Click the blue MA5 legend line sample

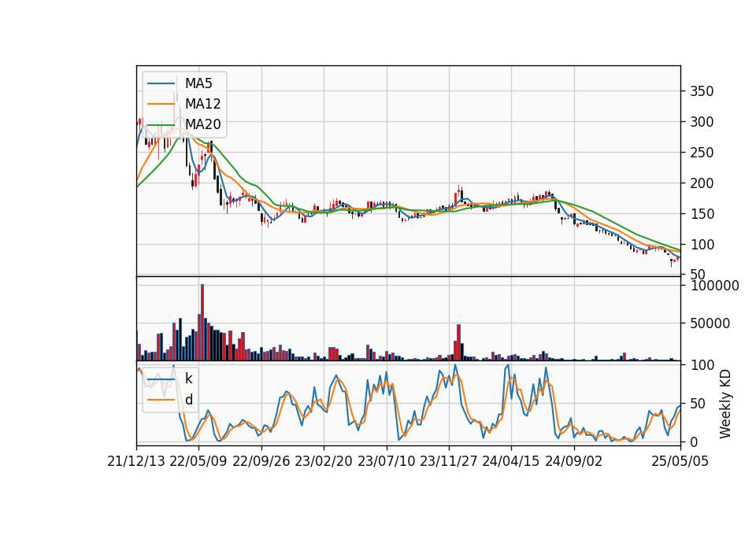pyautogui.click(x=161, y=83)
